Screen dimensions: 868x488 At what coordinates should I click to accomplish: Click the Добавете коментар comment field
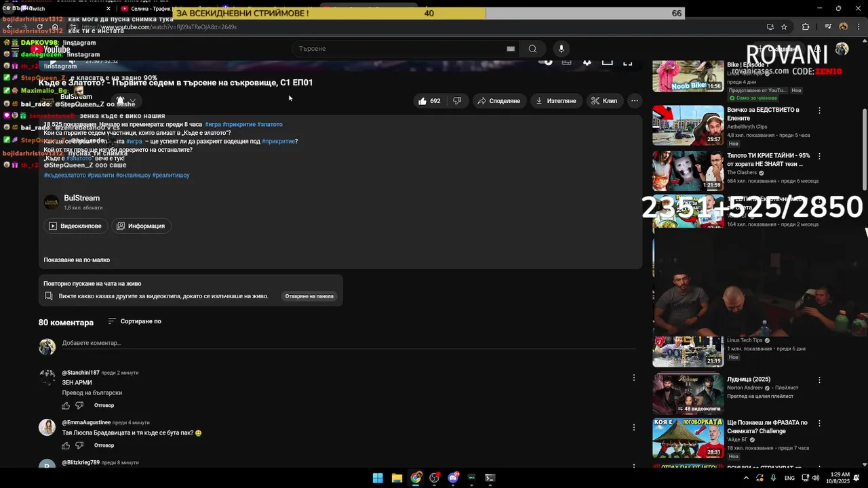click(x=349, y=344)
